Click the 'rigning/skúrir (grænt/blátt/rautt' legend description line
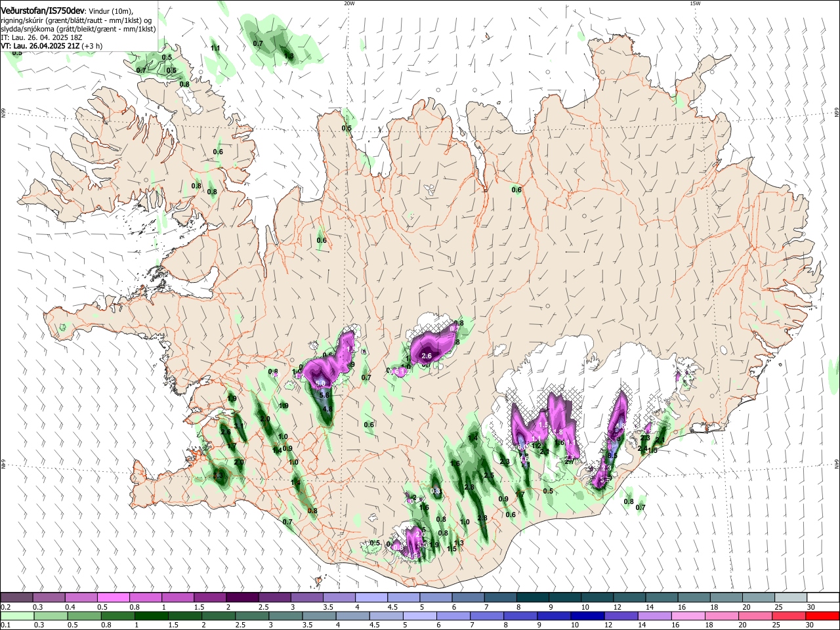Screen dimensions: 840x630 pos(76,20)
